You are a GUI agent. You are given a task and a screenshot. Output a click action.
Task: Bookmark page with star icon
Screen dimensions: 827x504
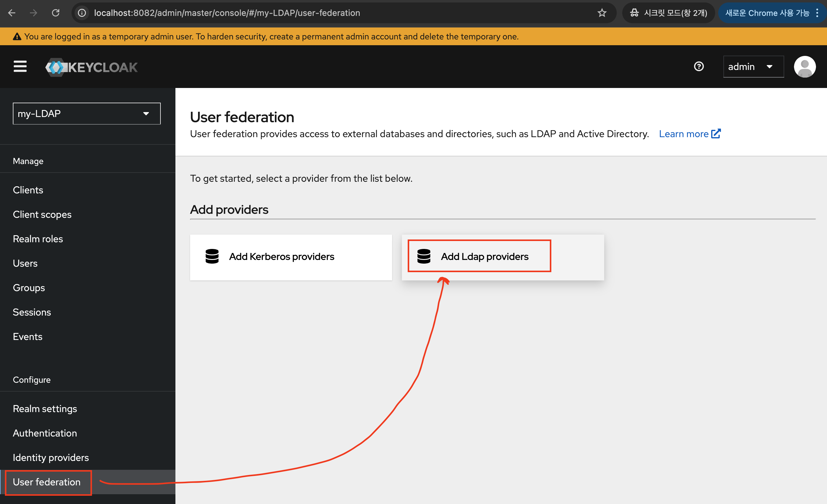pos(601,13)
